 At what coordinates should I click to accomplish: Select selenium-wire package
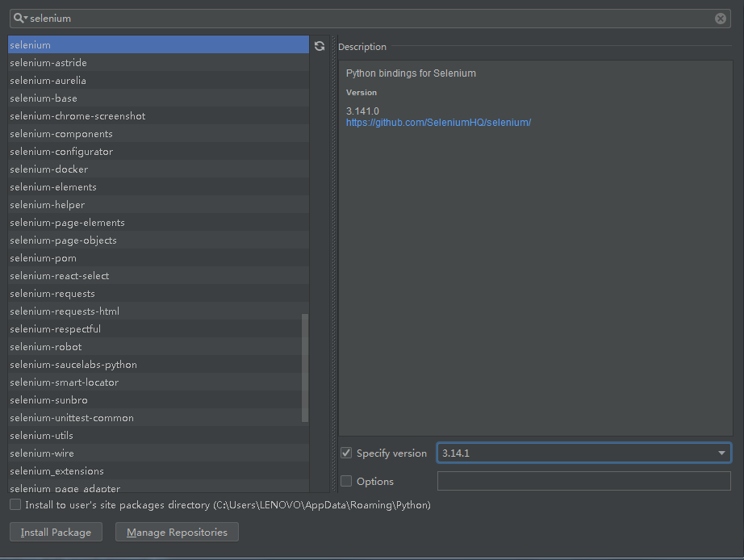pyautogui.click(x=158, y=453)
